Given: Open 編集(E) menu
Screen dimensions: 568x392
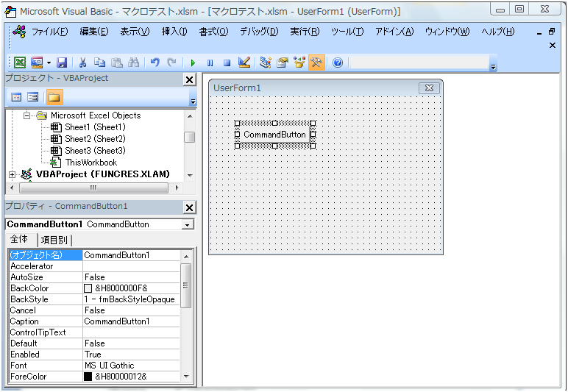Looking at the screenshot, I should point(94,32).
